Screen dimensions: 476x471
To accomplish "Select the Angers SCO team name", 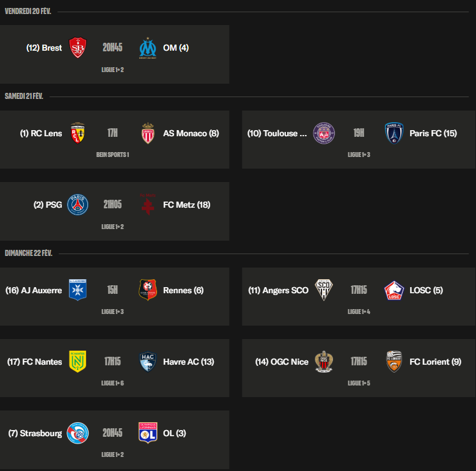I will (x=278, y=290).
